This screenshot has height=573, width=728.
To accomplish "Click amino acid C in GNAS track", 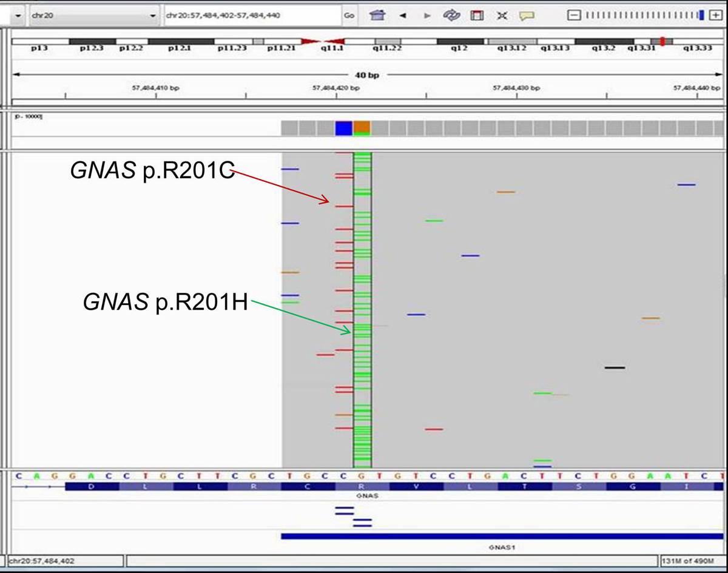I will [308, 486].
